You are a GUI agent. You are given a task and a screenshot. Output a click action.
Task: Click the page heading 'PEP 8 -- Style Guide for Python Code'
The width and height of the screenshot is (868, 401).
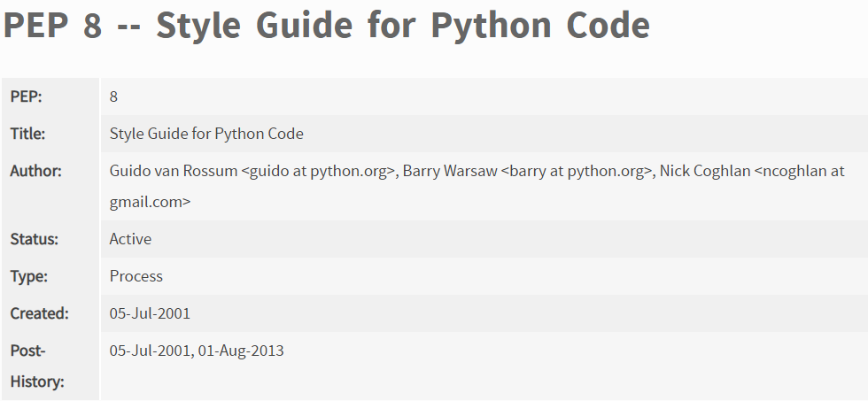pos(327,25)
